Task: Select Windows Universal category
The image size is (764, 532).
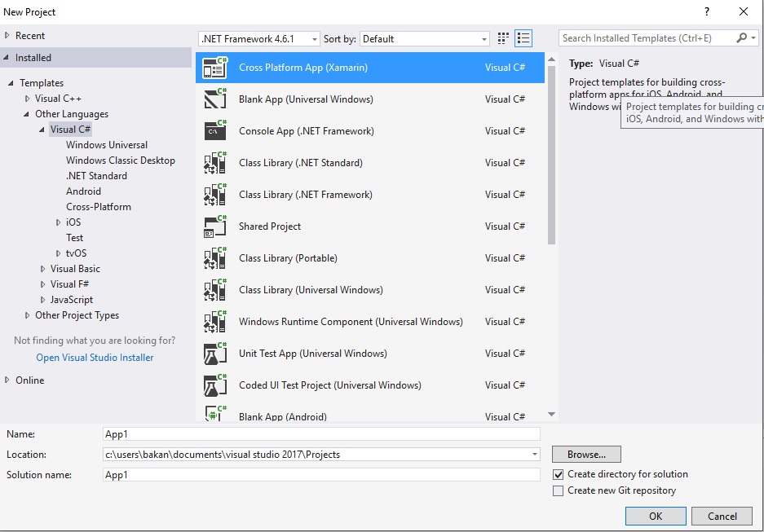Action: (x=107, y=145)
